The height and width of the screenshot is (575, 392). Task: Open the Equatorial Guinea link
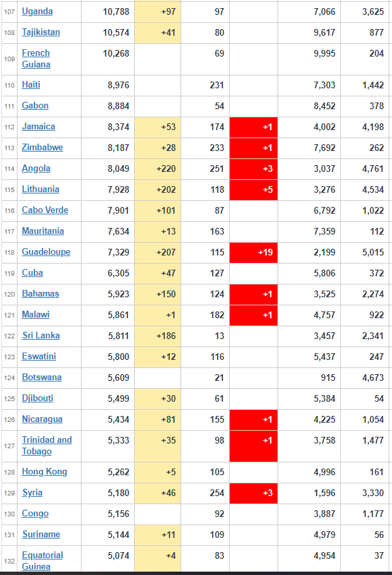(x=42, y=561)
